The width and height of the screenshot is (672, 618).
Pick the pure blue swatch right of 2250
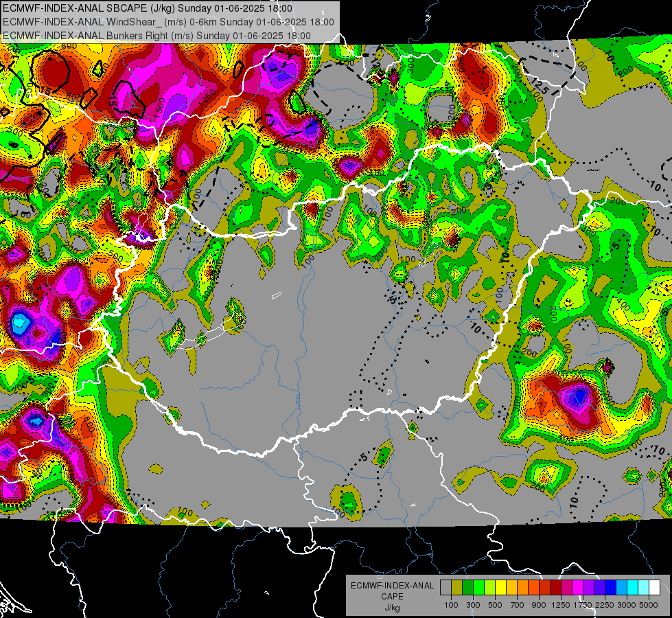(x=611, y=588)
